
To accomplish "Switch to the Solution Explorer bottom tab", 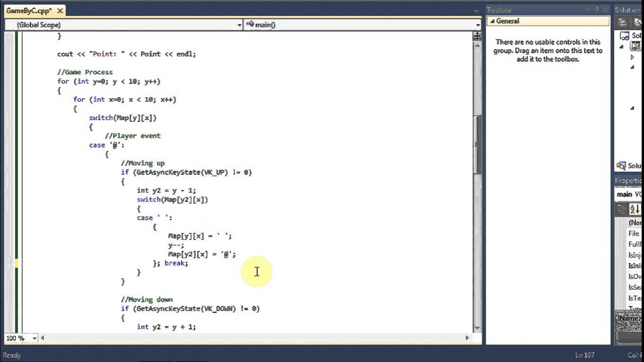I will point(629,166).
